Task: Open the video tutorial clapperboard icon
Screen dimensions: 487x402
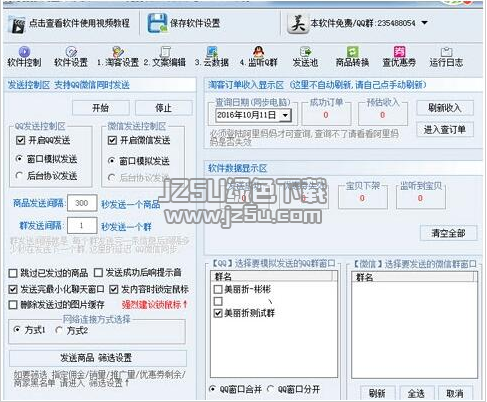Action: coord(17,25)
